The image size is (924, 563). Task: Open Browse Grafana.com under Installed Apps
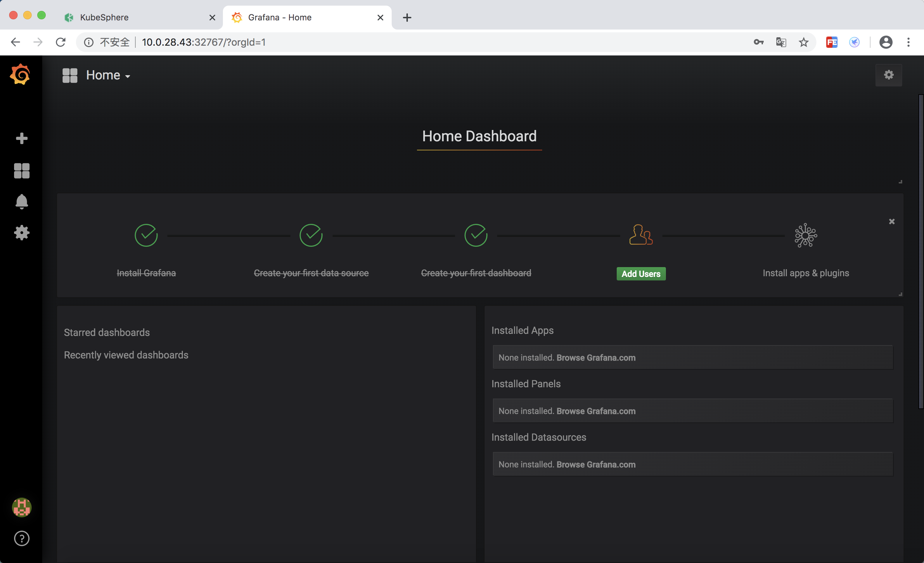[x=596, y=358]
